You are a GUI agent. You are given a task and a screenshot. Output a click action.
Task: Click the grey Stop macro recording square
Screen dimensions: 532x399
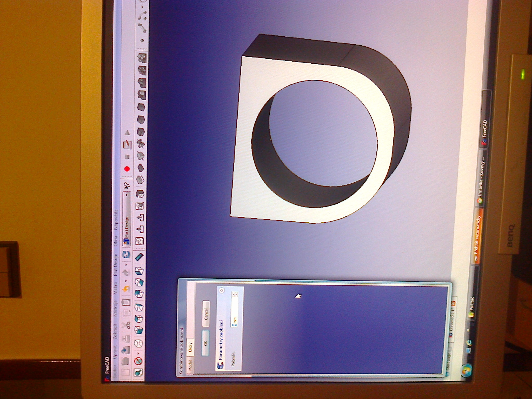[127, 157]
